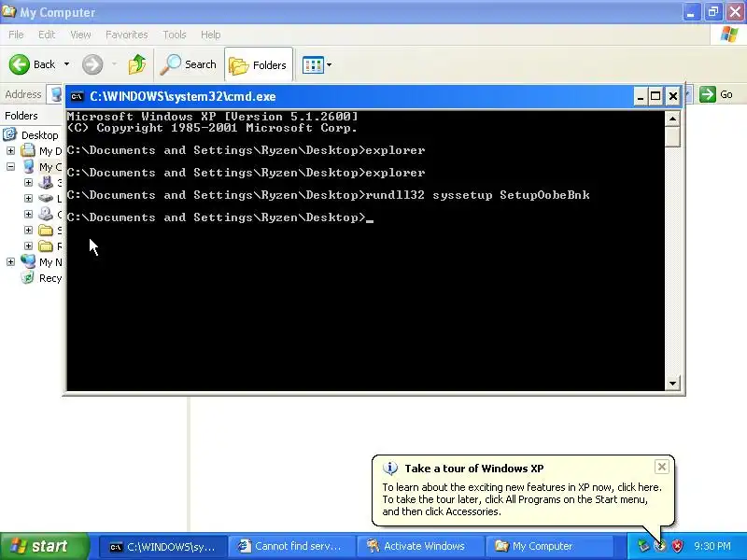This screenshot has width=747, height=560.
Task: Click the Windows flag logo in menu bar
Action: [729, 35]
